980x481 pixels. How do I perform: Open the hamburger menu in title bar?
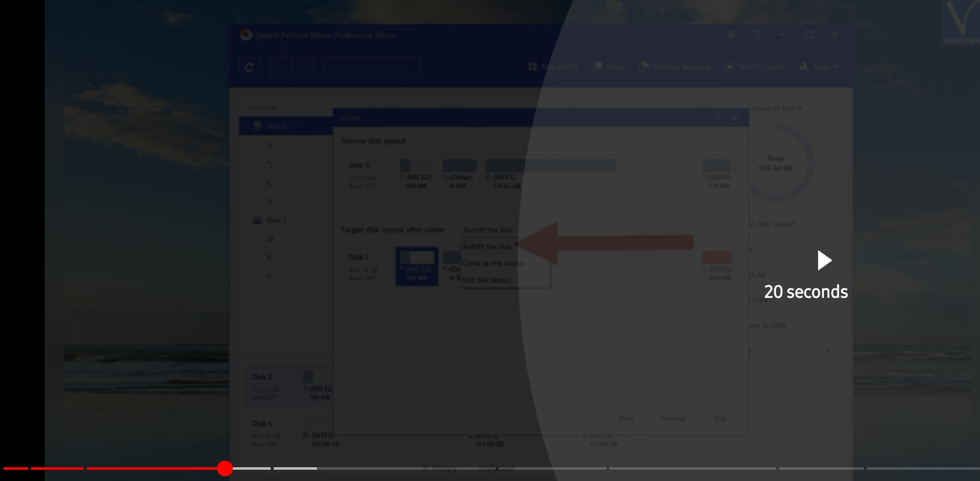[731, 35]
